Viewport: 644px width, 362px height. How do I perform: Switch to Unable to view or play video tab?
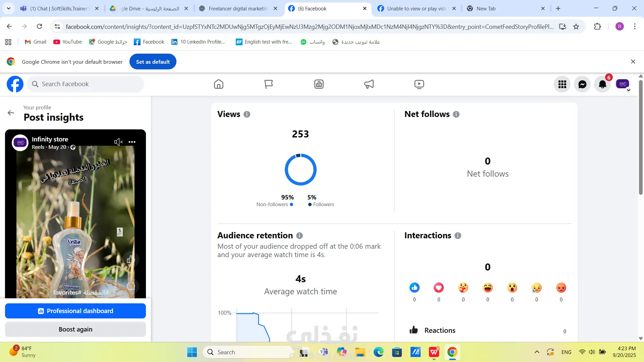pos(416,8)
